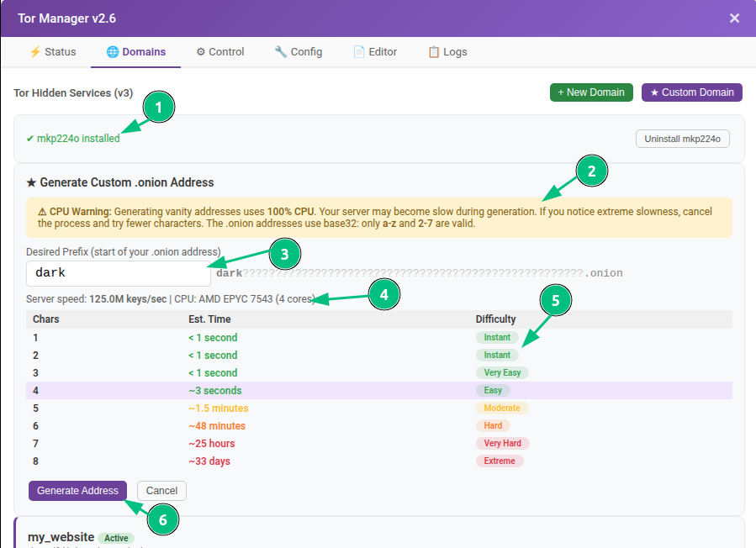Image resolution: width=756 pixels, height=548 pixels.
Task: Click the 'Tor Manager v2.6' title
Action: [67, 18]
